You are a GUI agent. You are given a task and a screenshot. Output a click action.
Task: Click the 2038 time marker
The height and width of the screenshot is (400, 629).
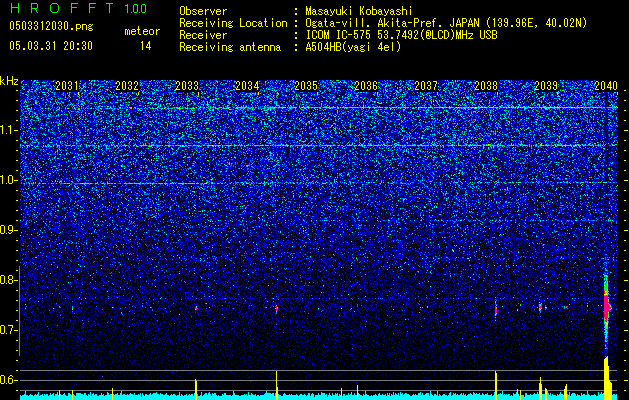[x=486, y=86]
